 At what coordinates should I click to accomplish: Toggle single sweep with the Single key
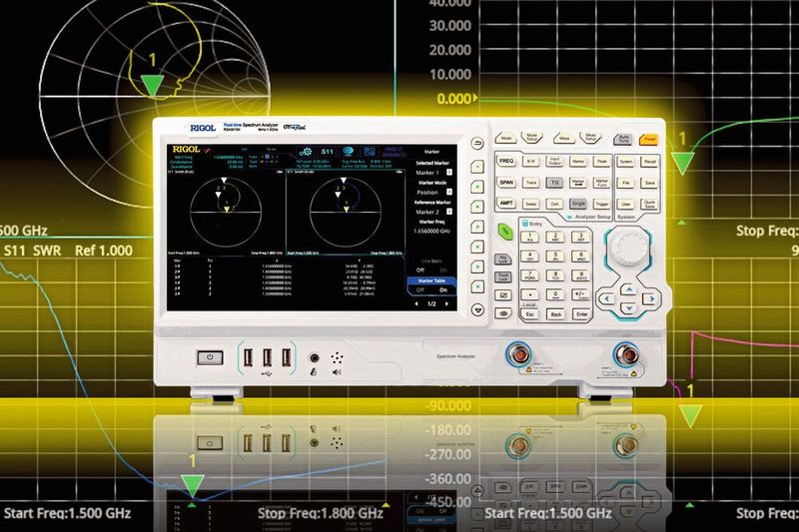coord(578,204)
